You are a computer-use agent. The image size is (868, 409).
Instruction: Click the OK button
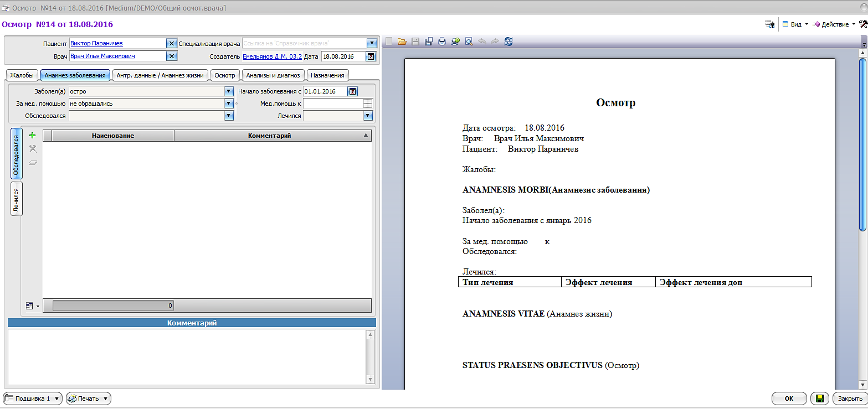tap(789, 398)
